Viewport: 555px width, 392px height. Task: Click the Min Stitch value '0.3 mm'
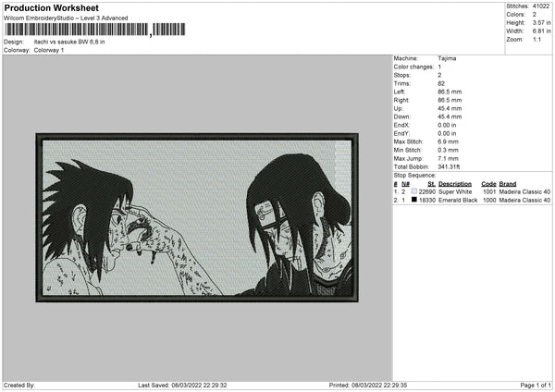pyautogui.click(x=448, y=150)
